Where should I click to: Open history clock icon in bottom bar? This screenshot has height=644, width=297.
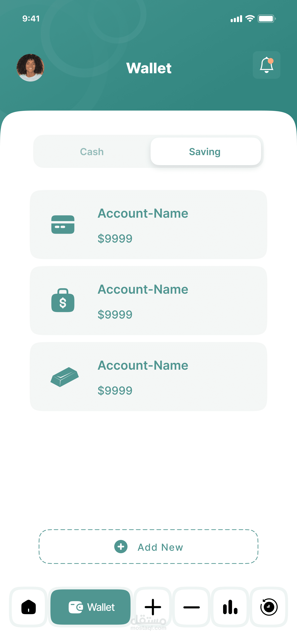[x=269, y=607]
